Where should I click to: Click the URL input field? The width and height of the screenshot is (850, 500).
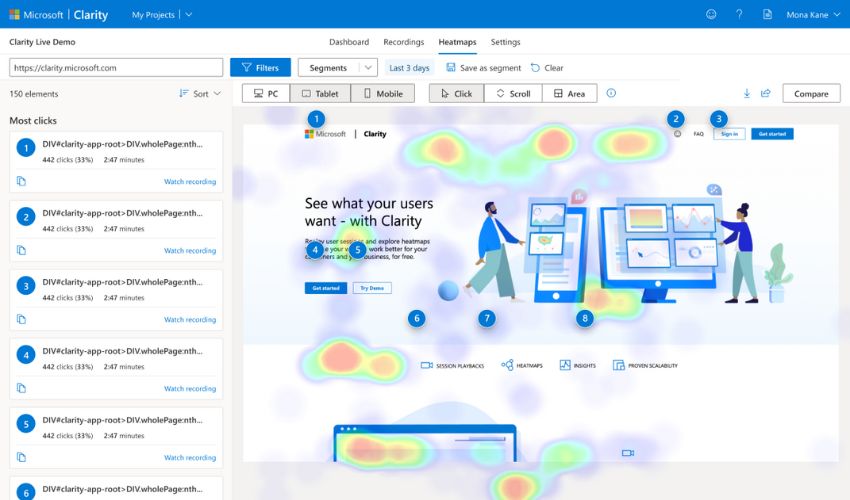pyautogui.click(x=116, y=68)
